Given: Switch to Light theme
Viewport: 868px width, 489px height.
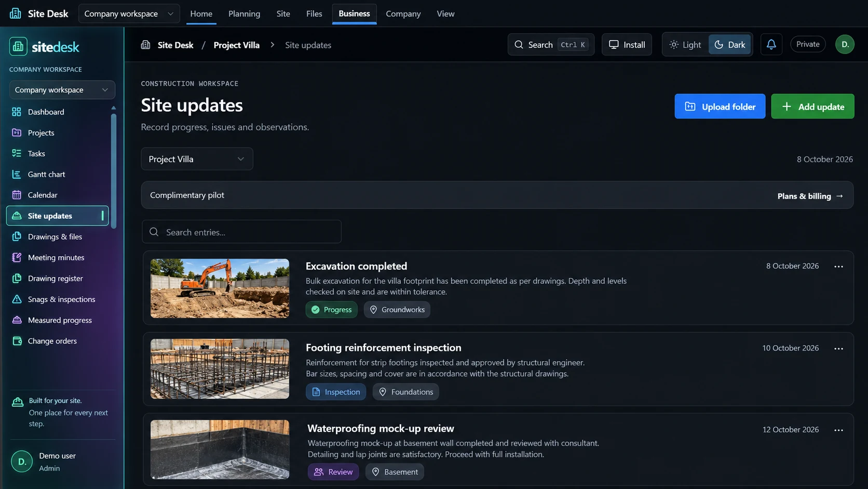Looking at the screenshot, I should (x=685, y=45).
